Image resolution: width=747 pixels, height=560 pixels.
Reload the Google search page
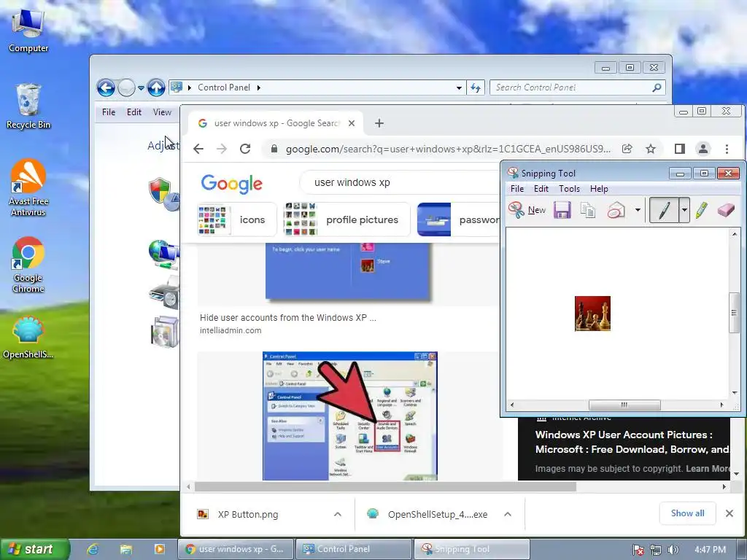[245, 149]
